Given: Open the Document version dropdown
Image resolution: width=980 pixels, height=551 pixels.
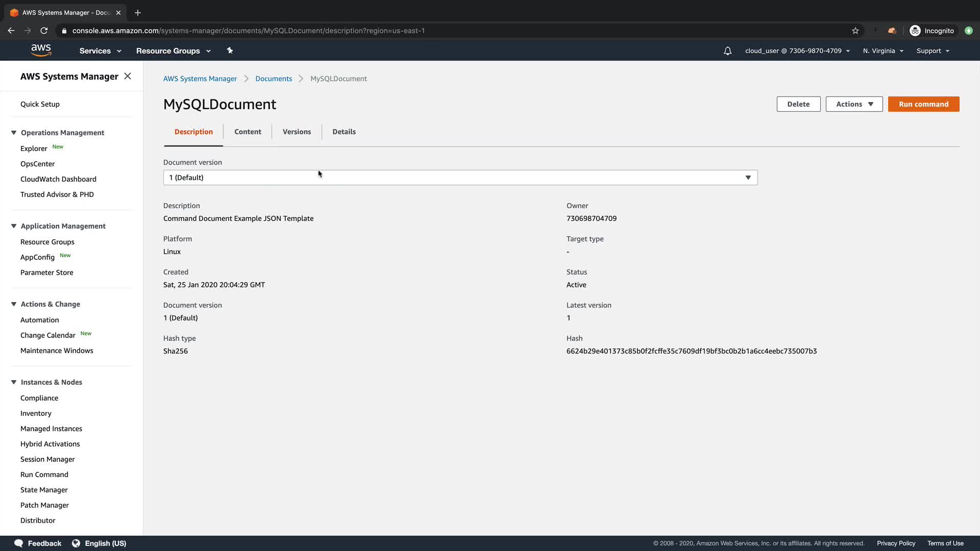Looking at the screenshot, I should pos(460,178).
